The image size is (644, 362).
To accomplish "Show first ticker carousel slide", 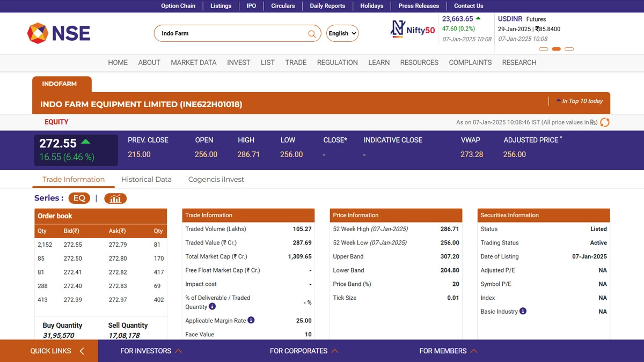I will (543, 49).
